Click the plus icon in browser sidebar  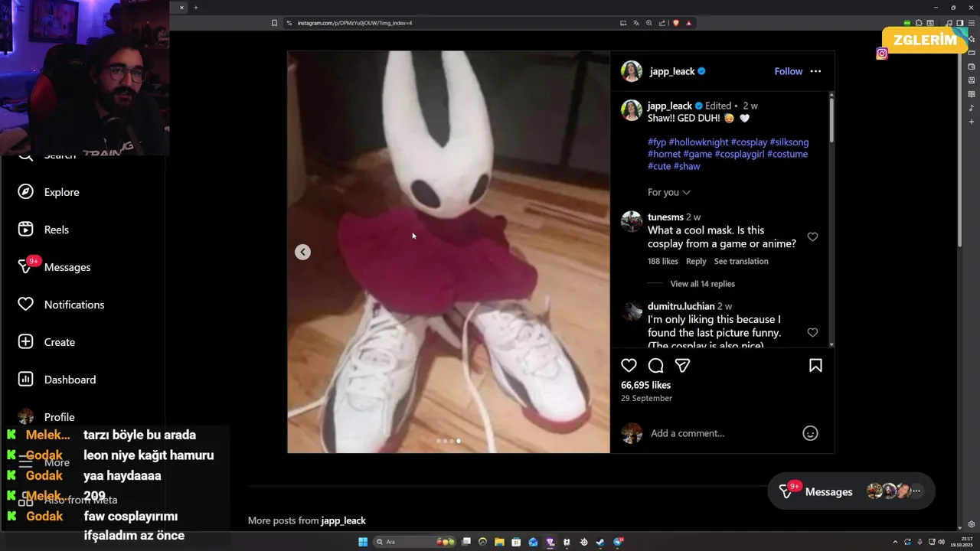click(x=972, y=122)
